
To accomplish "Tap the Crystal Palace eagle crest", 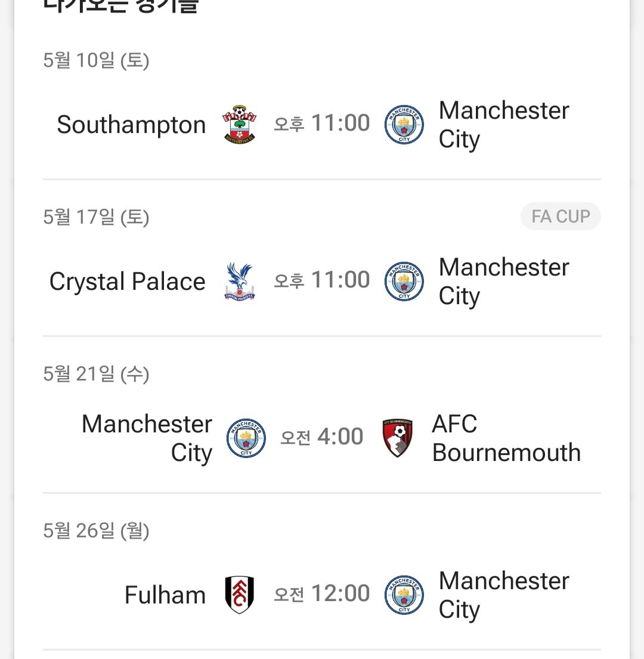I will coord(240,281).
